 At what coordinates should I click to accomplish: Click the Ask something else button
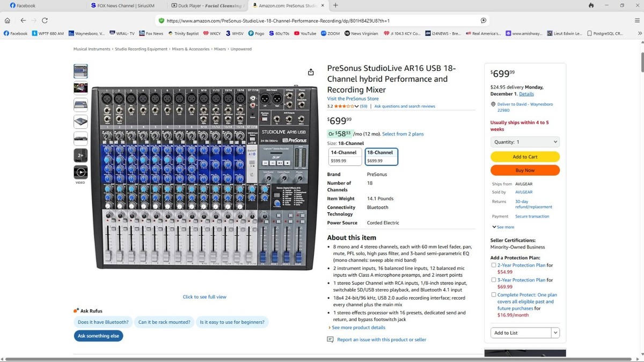(98, 336)
